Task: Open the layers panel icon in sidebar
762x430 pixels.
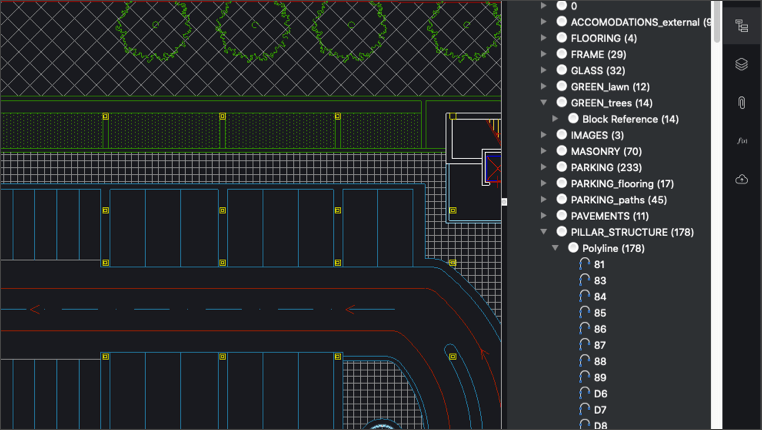Action: pyautogui.click(x=742, y=64)
